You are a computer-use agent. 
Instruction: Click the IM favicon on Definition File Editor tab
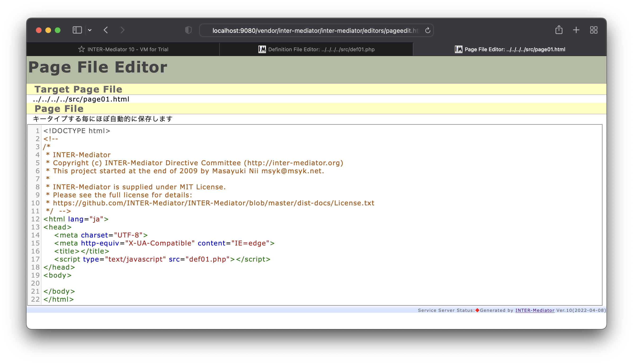[262, 49]
